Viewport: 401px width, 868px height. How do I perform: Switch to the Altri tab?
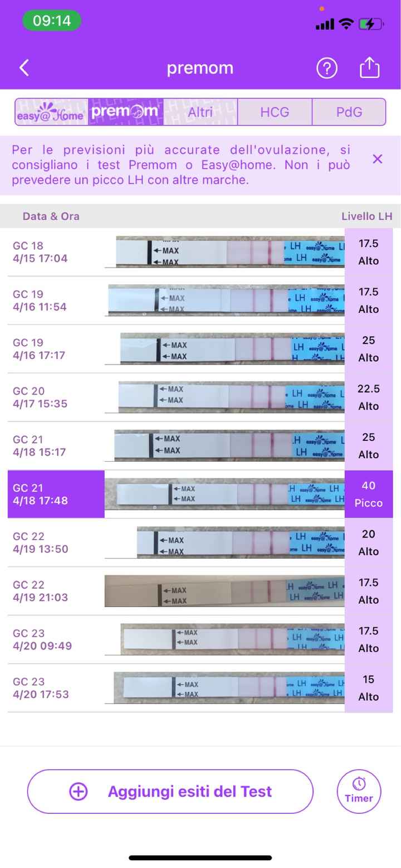200,112
